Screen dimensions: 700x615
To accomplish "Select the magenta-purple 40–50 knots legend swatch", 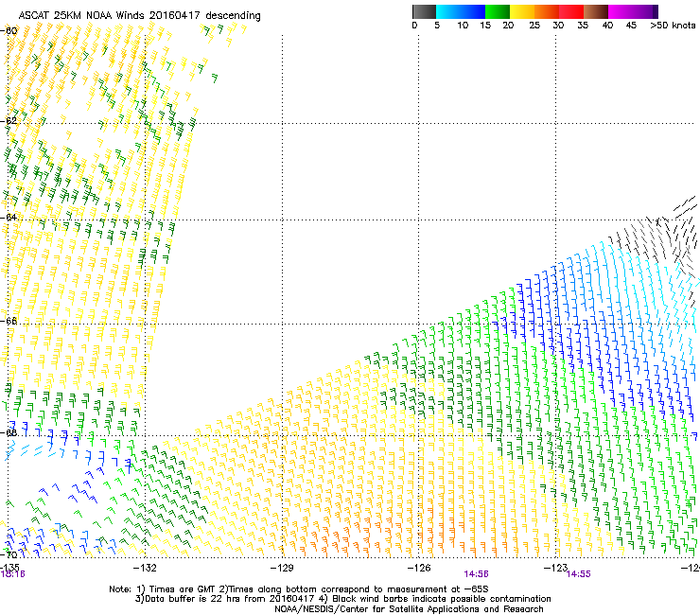I will tap(633, 11).
